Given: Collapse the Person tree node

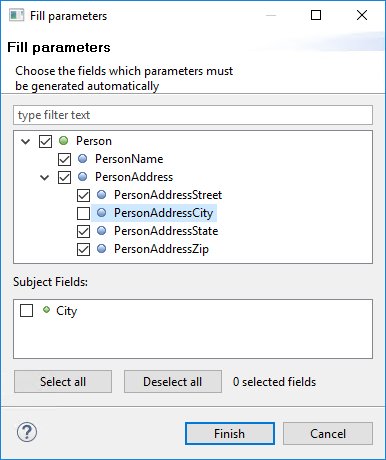Looking at the screenshot, I should 26,141.
